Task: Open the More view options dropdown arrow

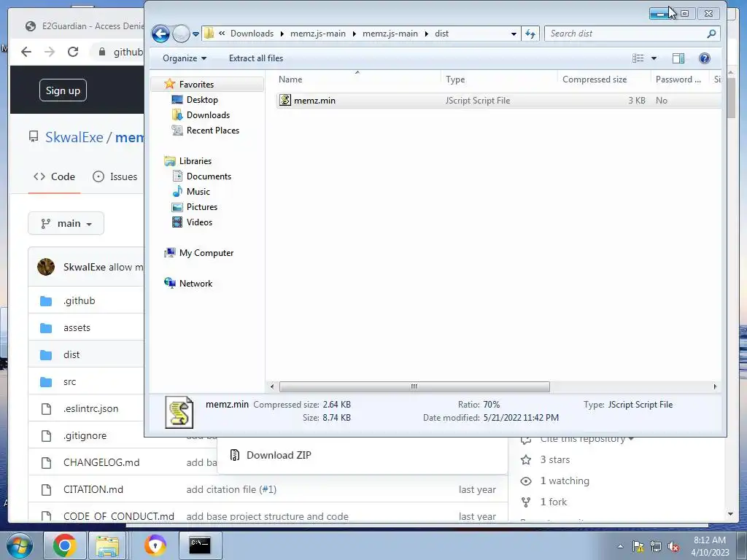Action: tap(654, 58)
